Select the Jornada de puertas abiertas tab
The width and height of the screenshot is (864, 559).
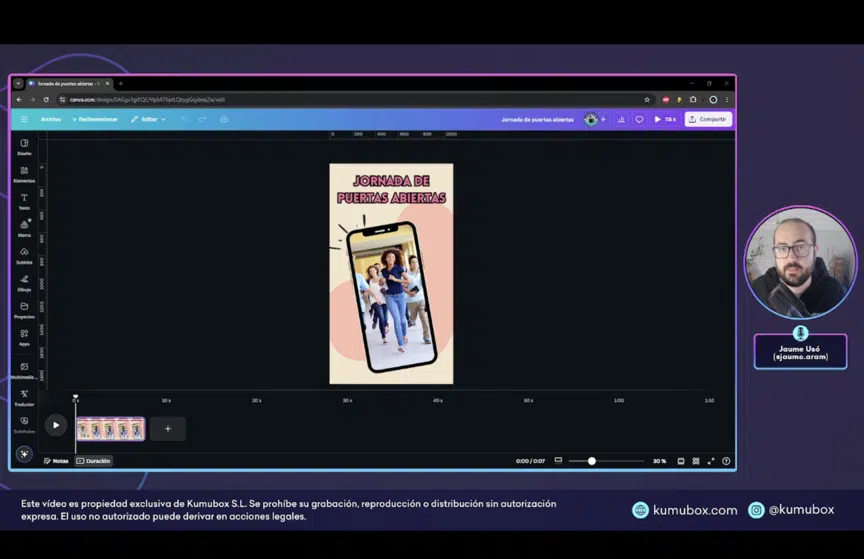click(68, 83)
